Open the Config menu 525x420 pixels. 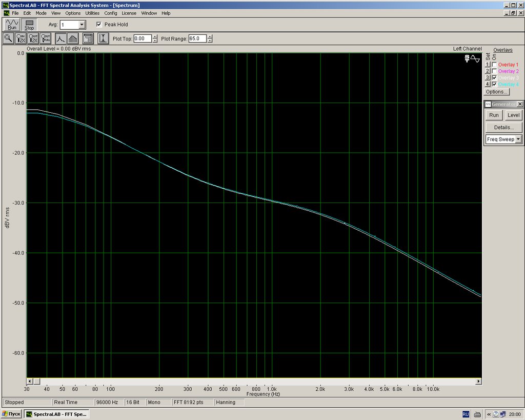pyautogui.click(x=111, y=13)
